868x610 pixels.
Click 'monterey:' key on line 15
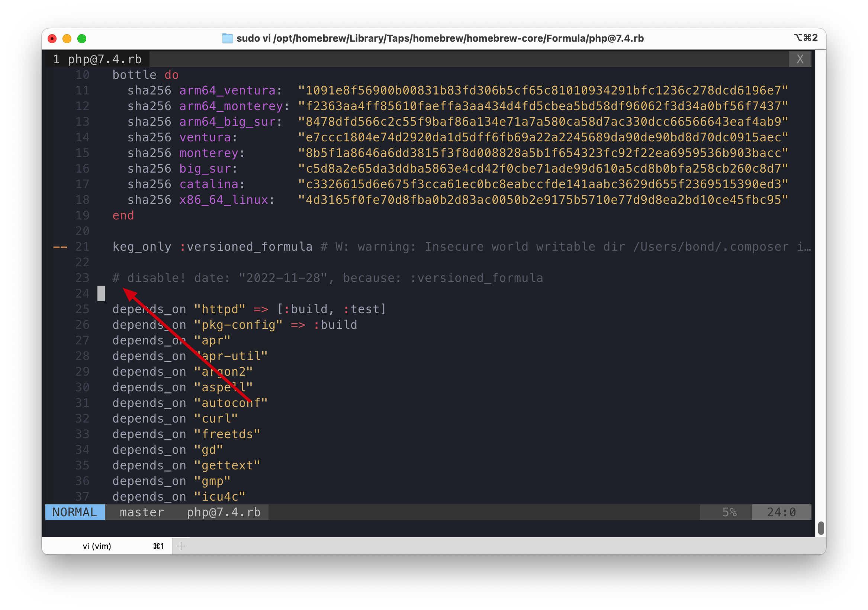click(212, 153)
